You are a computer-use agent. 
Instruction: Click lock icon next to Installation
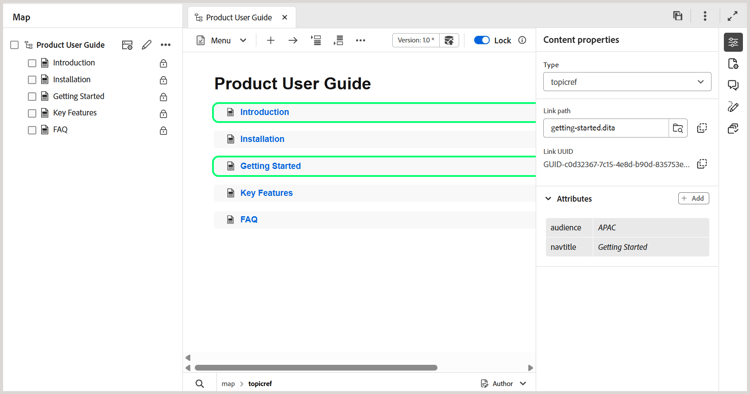pos(163,80)
